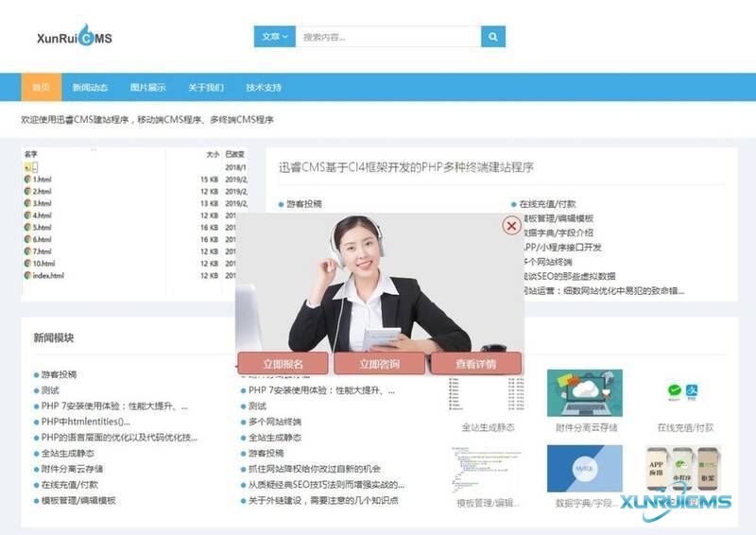756x535 pixels.
Task: Click the 在线充值/付款 caption under image
Action: (685, 427)
